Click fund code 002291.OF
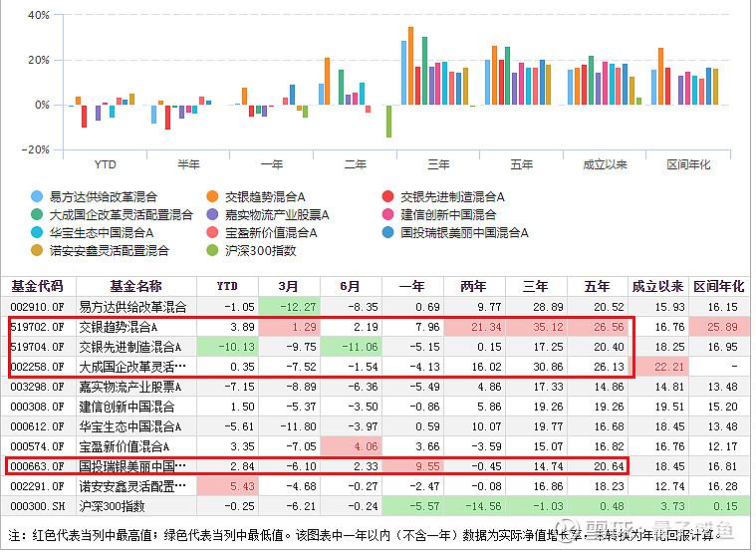Screen dimensions: 756x553 point(38,486)
